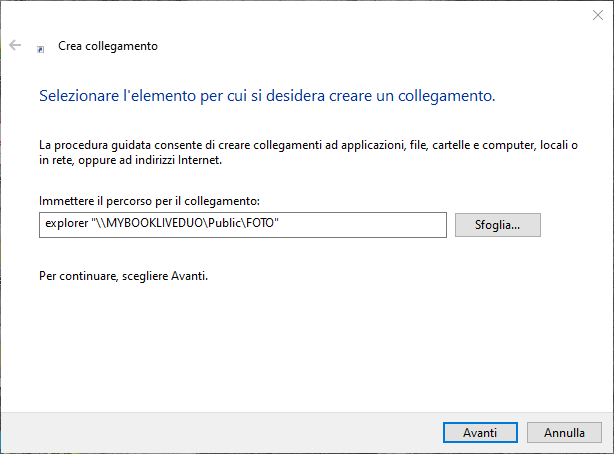The width and height of the screenshot is (614, 454).
Task: Click text 'La procedura guidata consente di creare'
Action: tap(308, 152)
